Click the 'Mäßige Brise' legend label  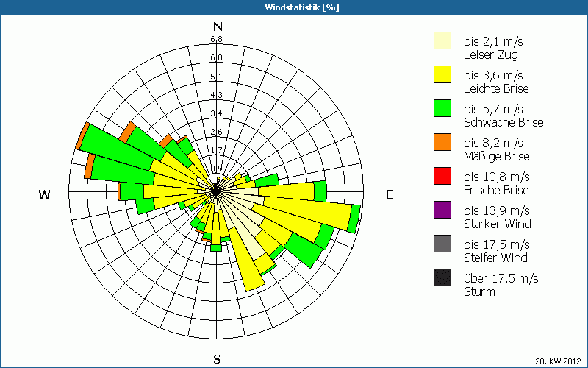click(x=497, y=156)
